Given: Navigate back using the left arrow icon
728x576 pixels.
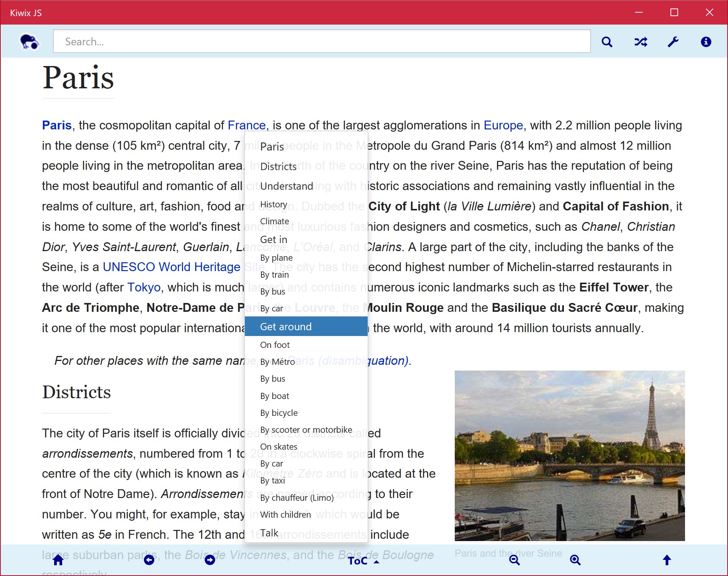Looking at the screenshot, I should tap(149, 560).
